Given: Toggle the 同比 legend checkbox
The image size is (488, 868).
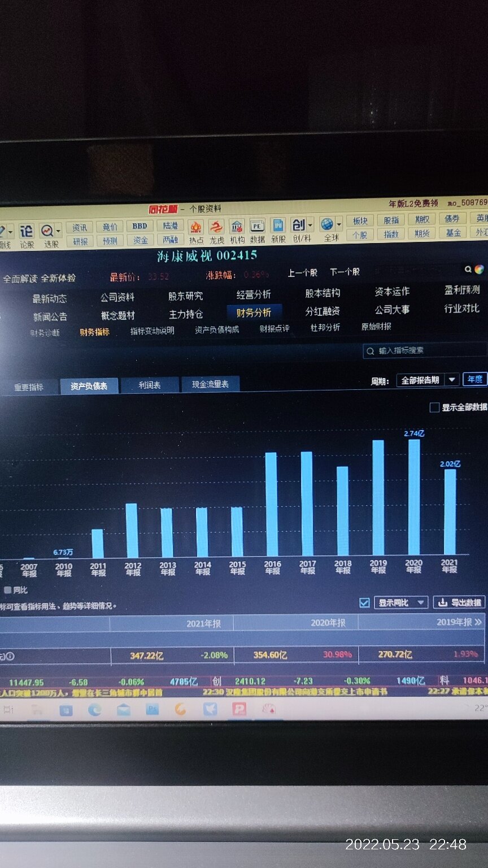Looking at the screenshot, I should (x=7, y=590).
